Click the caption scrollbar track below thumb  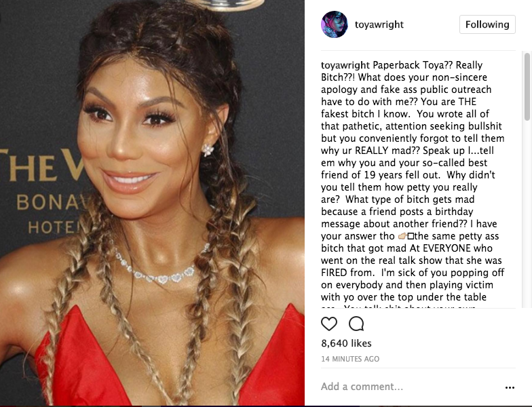pos(527,214)
